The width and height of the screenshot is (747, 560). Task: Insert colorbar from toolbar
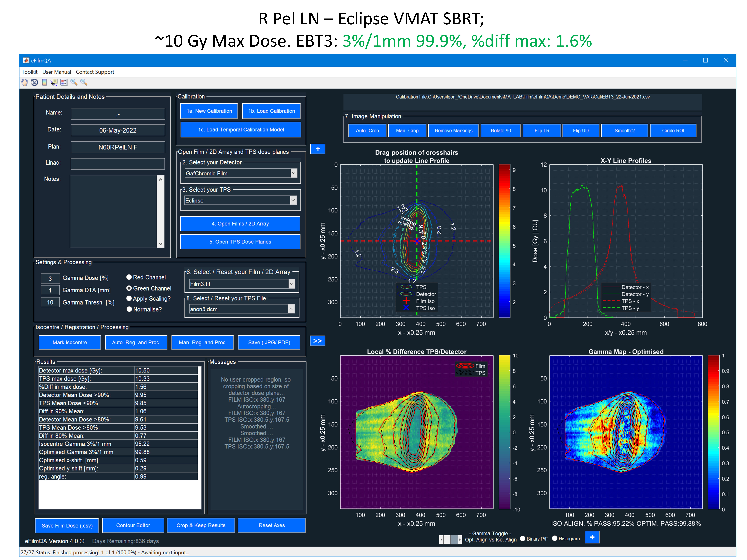pos(44,82)
